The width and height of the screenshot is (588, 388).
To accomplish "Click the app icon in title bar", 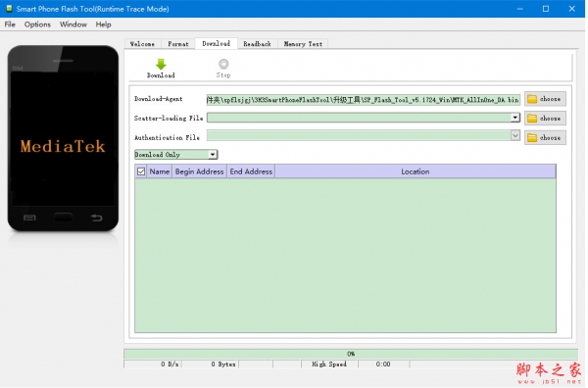I will point(9,8).
